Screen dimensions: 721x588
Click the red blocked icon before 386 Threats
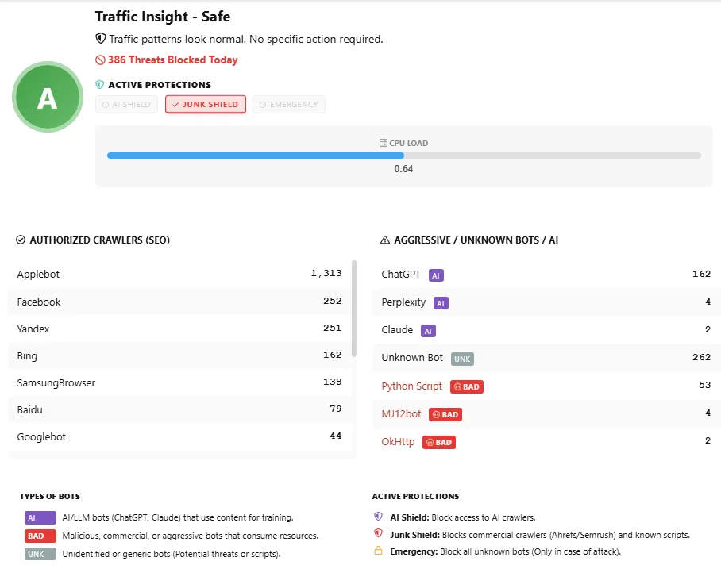pyautogui.click(x=100, y=60)
